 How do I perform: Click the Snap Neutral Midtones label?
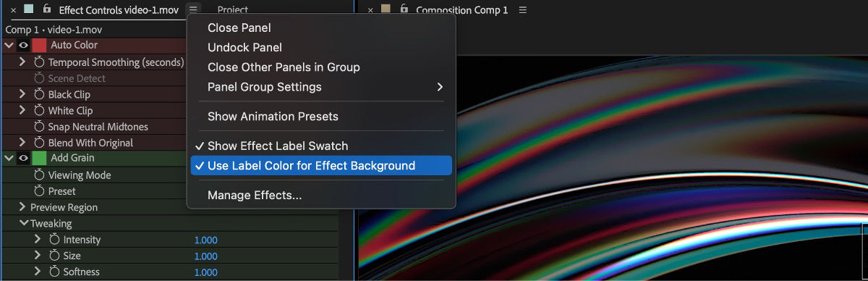(98, 127)
